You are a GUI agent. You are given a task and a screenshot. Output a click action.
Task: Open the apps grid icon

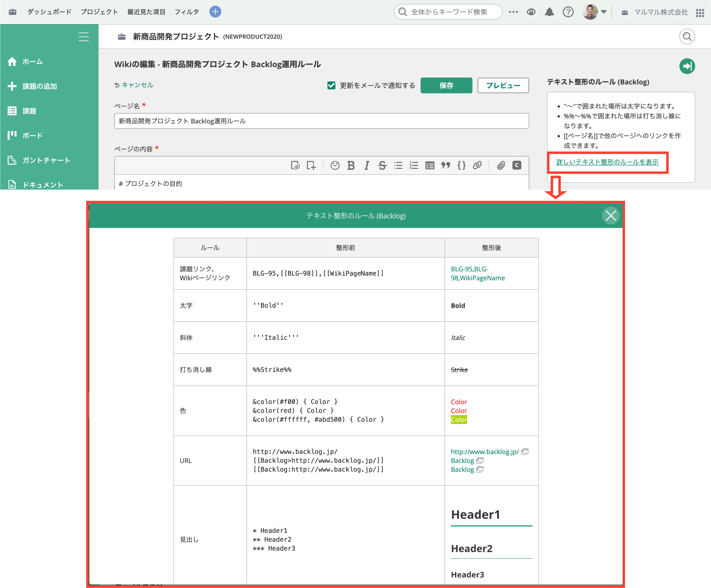tap(700, 13)
